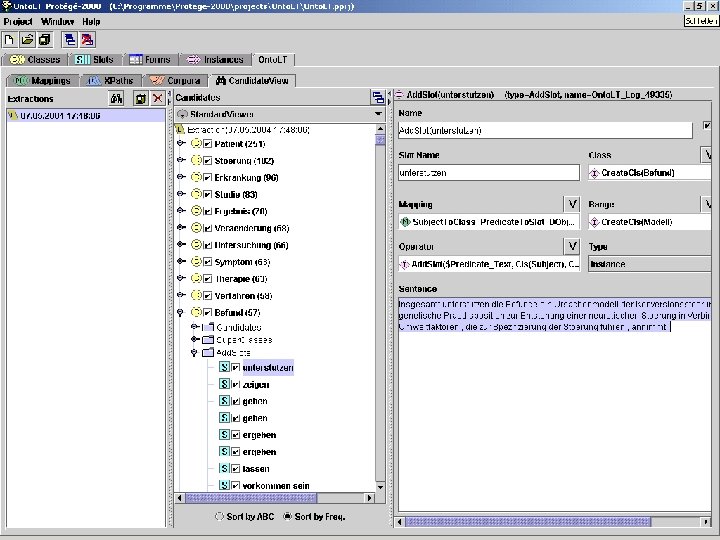Click into the Slot Name text field
The height and width of the screenshot is (540, 720).
tap(488, 172)
